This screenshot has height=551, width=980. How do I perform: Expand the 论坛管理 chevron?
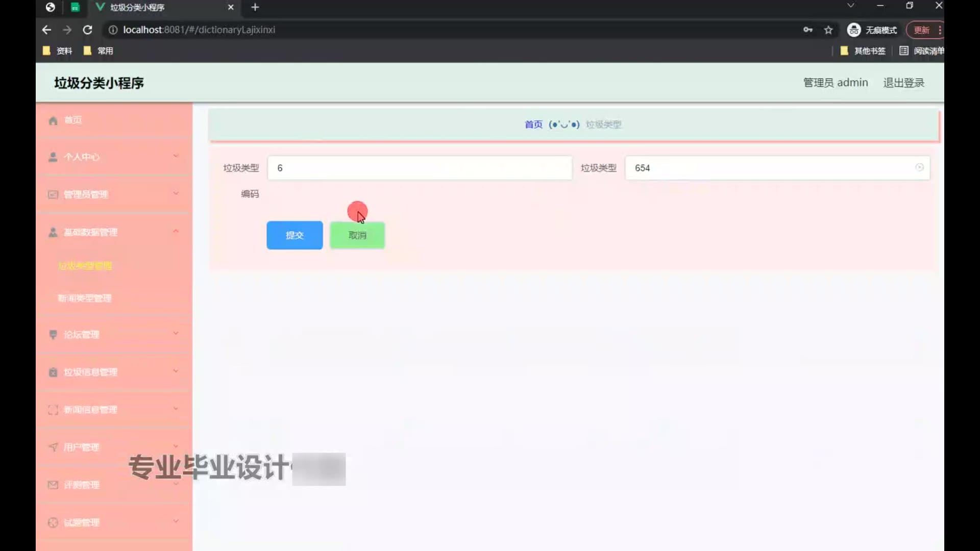pyautogui.click(x=176, y=334)
